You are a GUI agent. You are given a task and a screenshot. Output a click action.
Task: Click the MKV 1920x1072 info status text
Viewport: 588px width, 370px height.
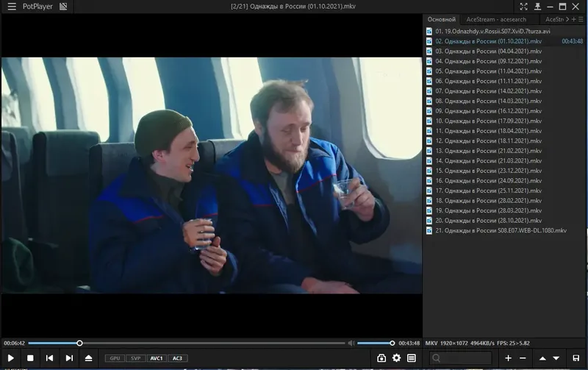click(x=477, y=343)
